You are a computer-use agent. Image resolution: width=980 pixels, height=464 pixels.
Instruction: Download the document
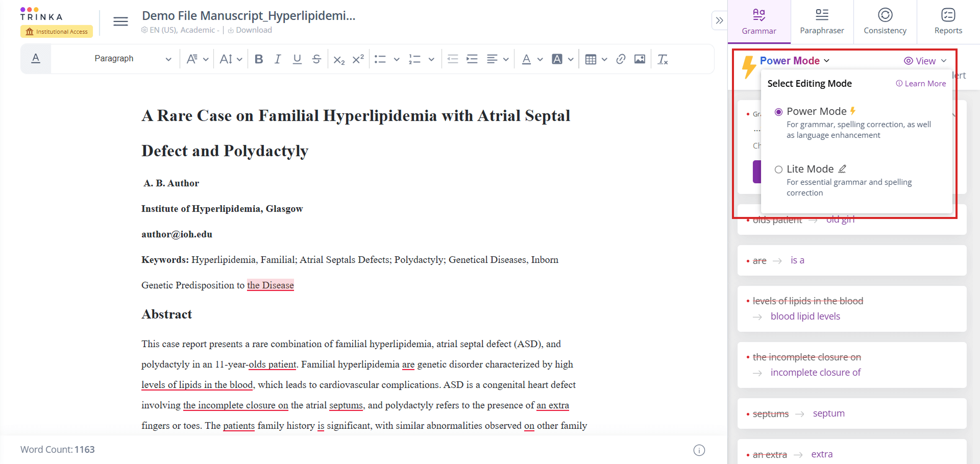[x=250, y=30]
